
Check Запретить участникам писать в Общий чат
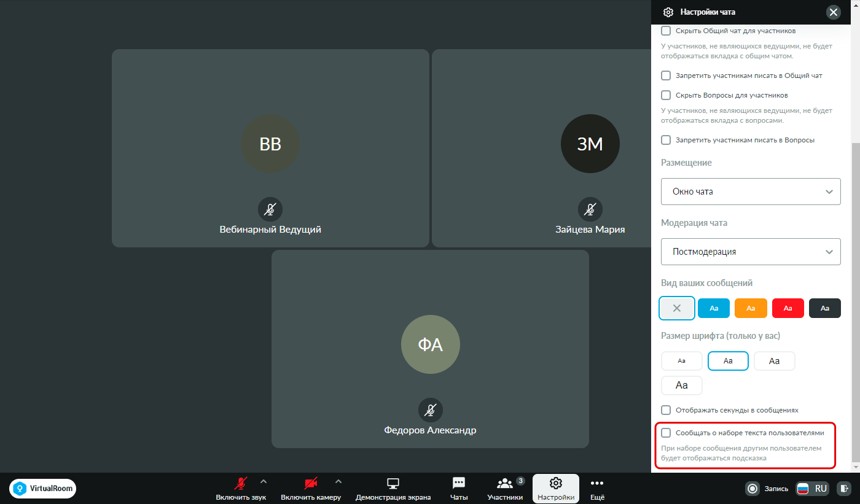666,76
